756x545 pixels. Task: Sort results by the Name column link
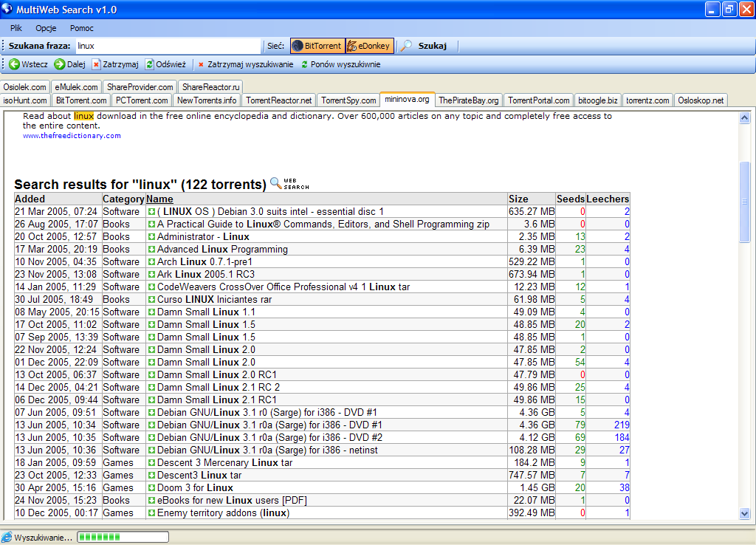click(159, 199)
